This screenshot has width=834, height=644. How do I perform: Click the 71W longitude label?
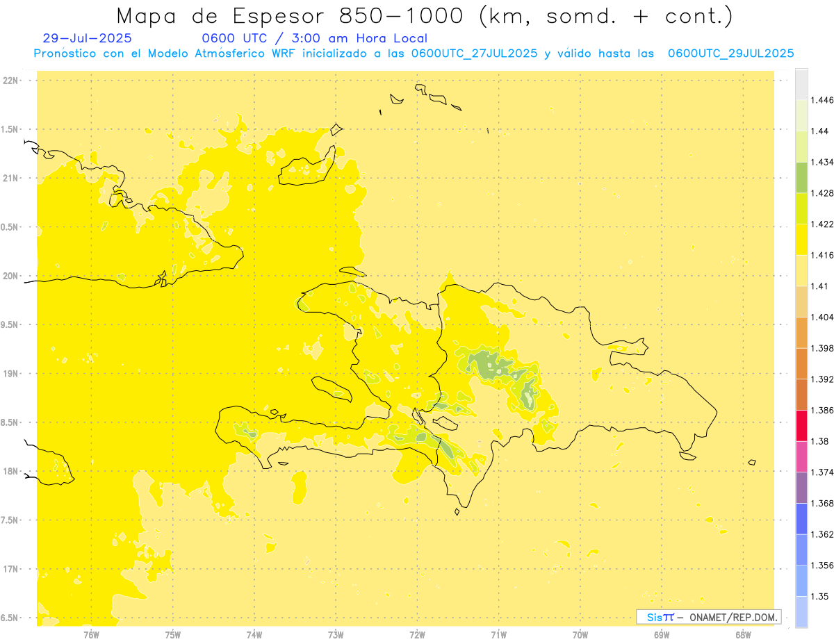(x=499, y=635)
